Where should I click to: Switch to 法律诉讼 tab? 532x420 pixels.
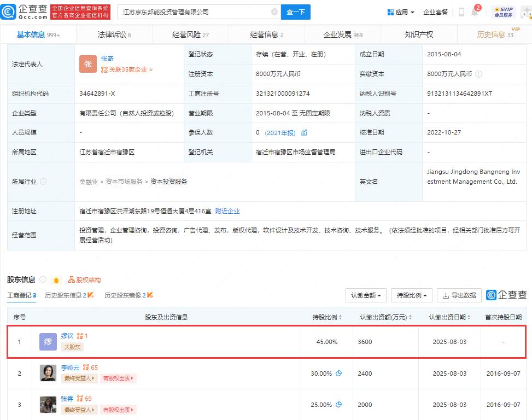(114, 34)
